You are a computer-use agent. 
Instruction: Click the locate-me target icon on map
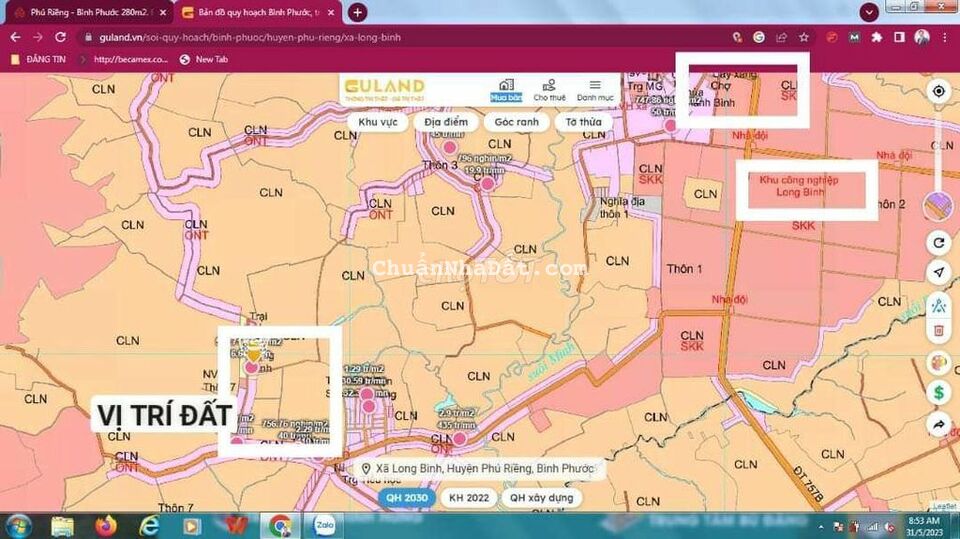click(939, 91)
